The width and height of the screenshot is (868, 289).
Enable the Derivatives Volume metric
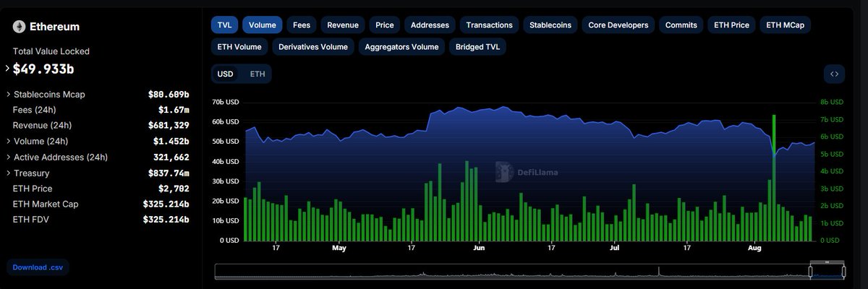click(313, 46)
